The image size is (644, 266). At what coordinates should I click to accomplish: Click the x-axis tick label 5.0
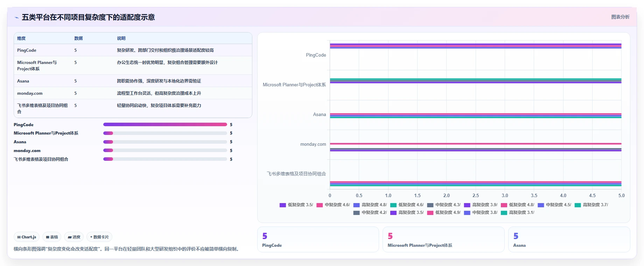tap(621, 196)
